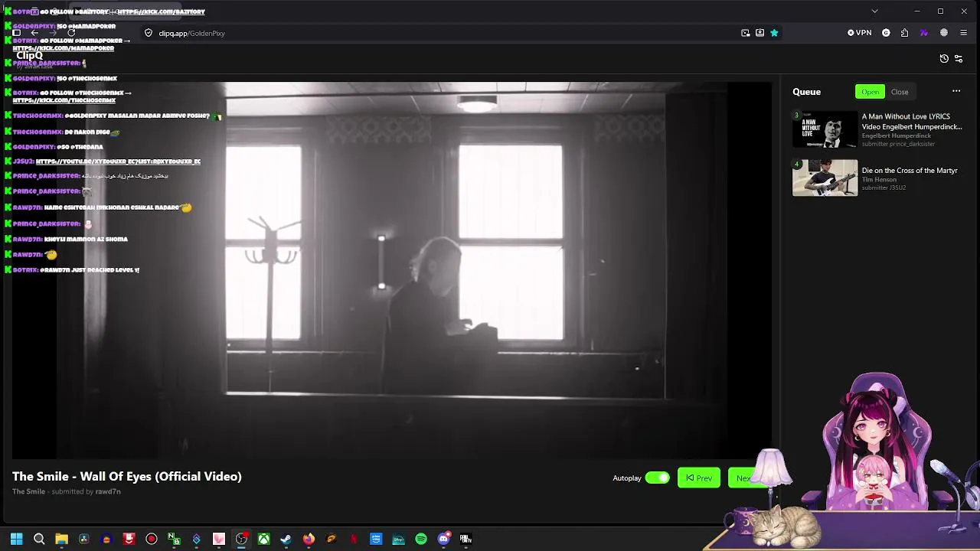Click the ClipQ logo
The width and height of the screenshot is (980, 551).
29,55
